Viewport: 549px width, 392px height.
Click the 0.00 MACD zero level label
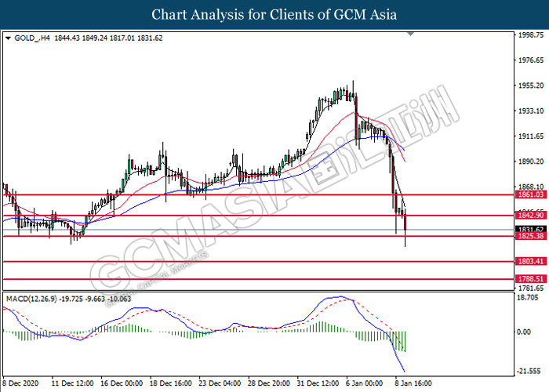coord(524,332)
